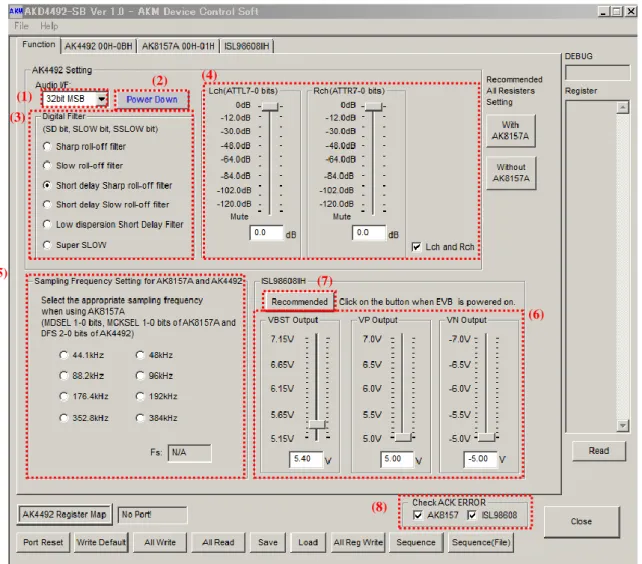The image size is (642, 564).
Task: Switch to the Function tab
Action: click(38, 45)
